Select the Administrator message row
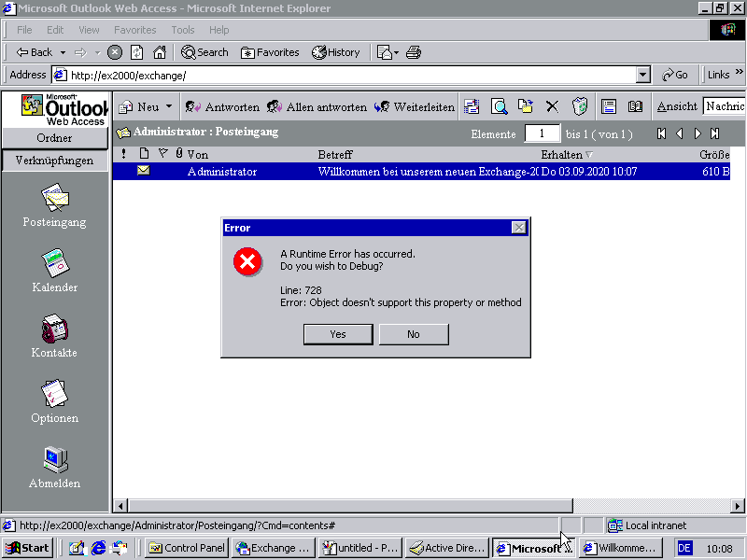747x560 pixels. tap(421, 172)
